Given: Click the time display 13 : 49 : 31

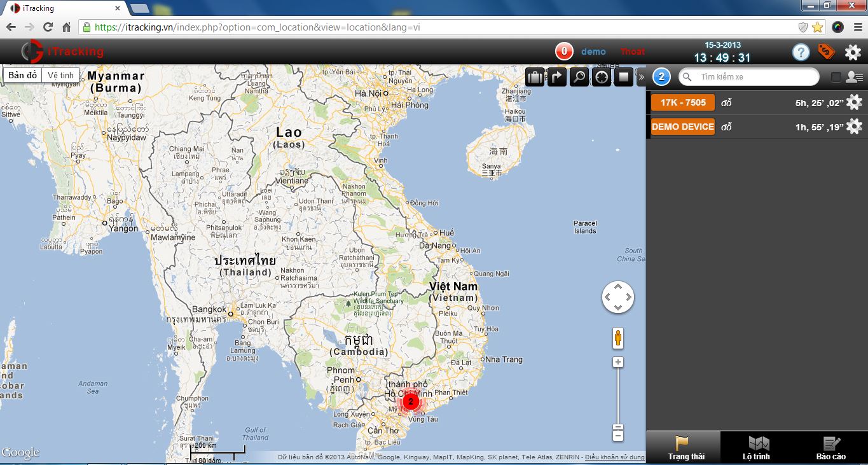Looking at the screenshot, I should point(722,58).
